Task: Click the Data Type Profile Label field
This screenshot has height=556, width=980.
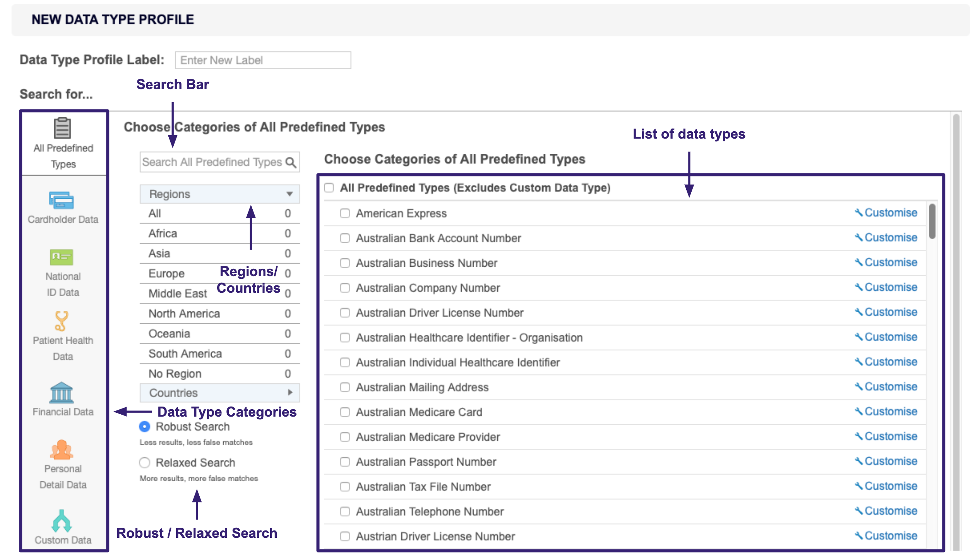Action: (x=263, y=60)
